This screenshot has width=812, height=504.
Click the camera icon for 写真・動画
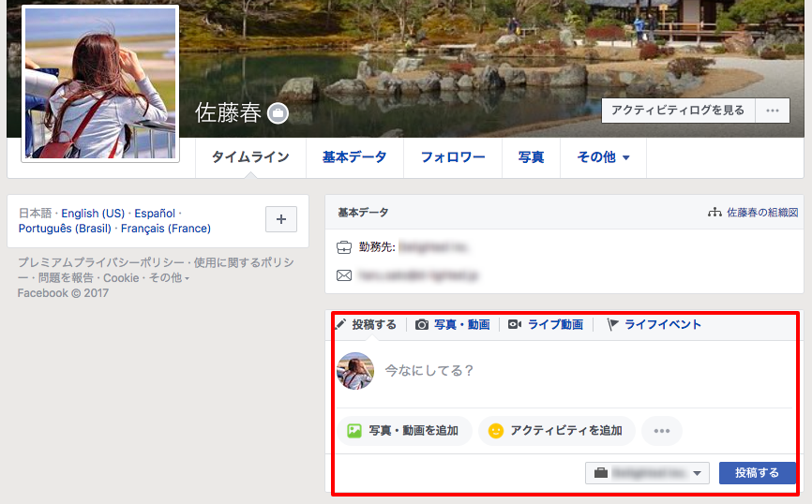[x=422, y=324]
